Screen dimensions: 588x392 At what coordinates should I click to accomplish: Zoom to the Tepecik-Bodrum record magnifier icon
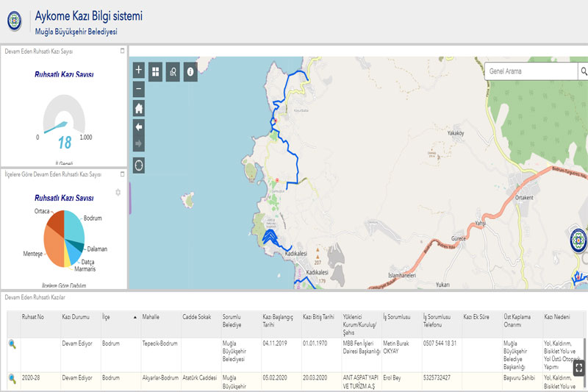pos(12,344)
